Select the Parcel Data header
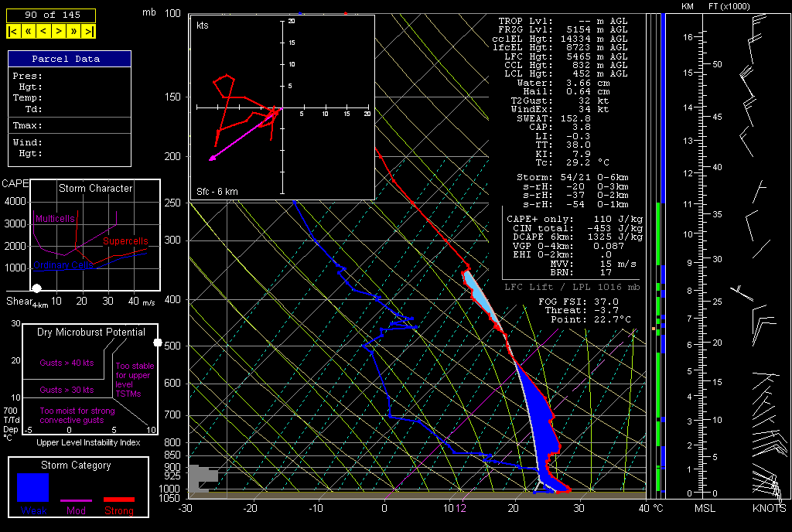 point(70,59)
